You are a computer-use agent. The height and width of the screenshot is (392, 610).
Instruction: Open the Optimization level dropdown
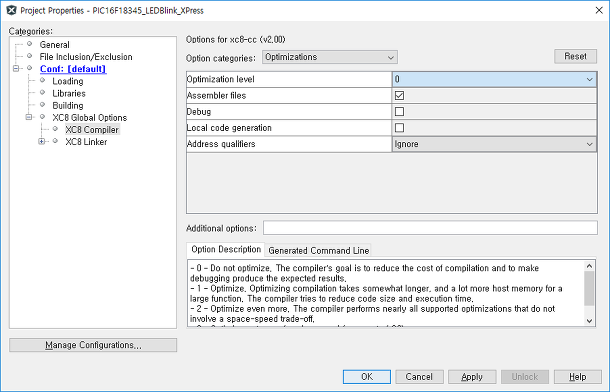494,79
